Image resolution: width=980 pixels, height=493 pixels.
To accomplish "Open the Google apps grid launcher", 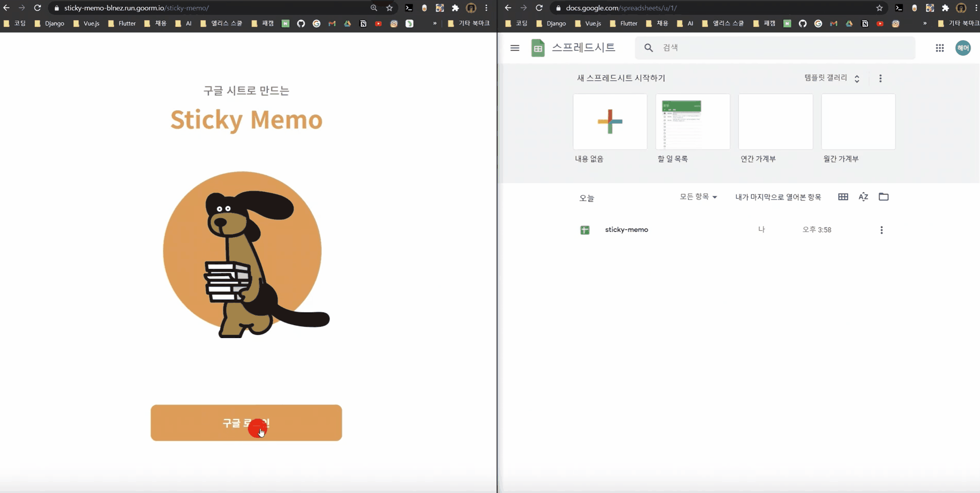I will point(940,48).
